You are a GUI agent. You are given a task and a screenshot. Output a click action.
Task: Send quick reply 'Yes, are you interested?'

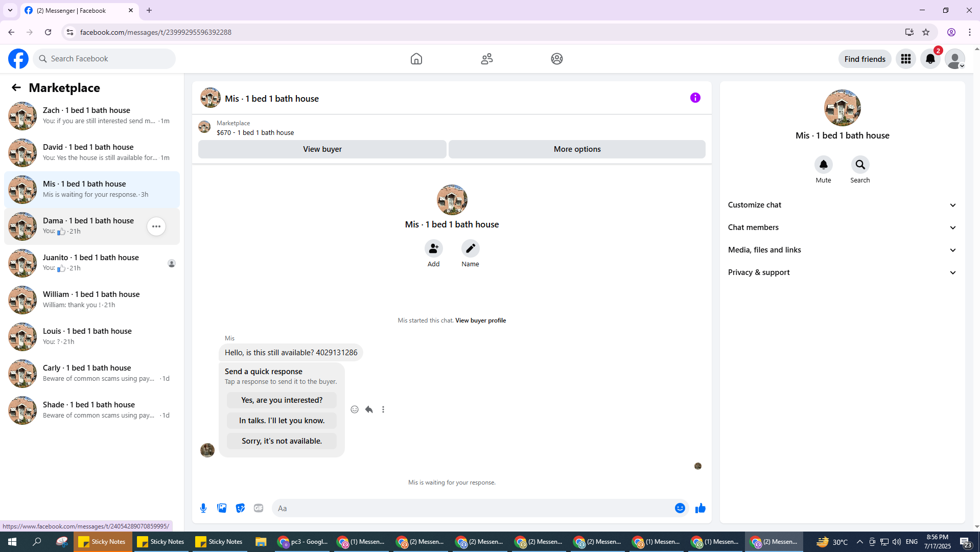point(282,400)
